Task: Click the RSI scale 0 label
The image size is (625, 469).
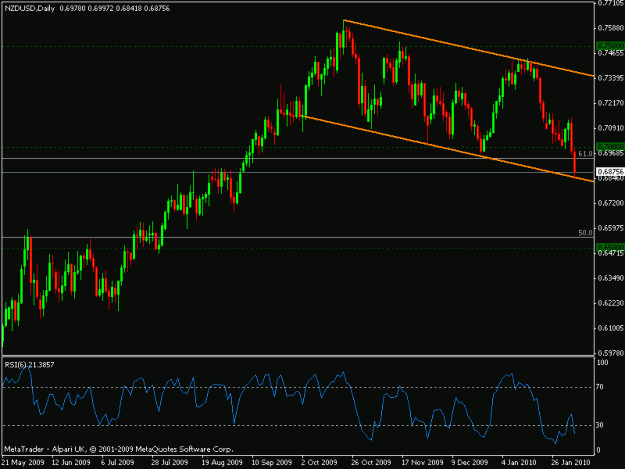Action: pyautogui.click(x=598, y=450)
